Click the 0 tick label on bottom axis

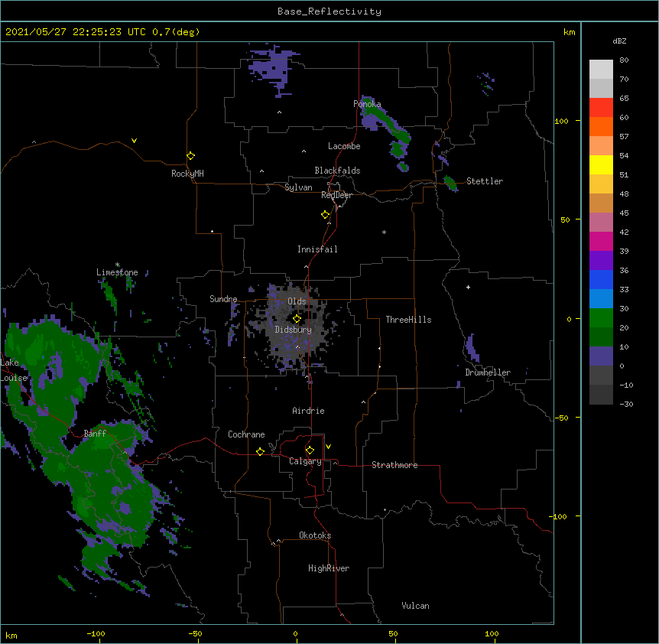click(x=295, y=633)
